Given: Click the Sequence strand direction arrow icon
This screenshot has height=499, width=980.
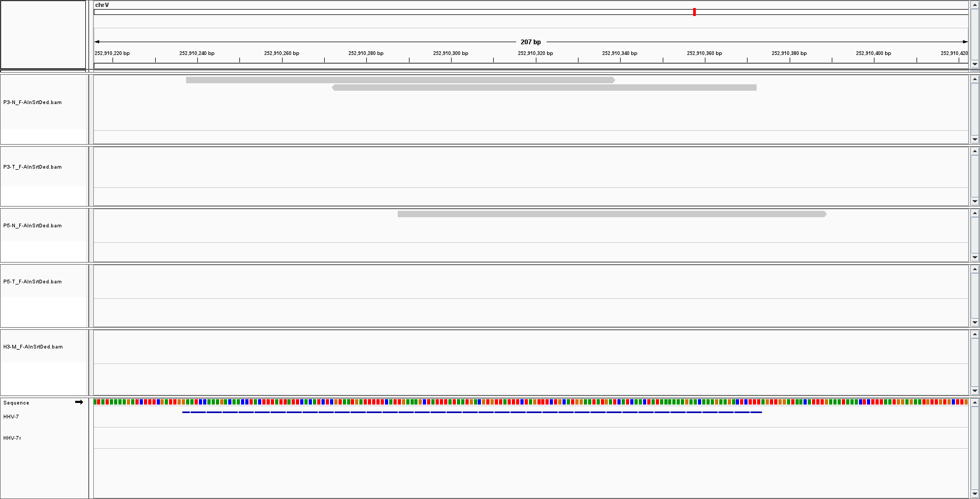Looking at the screenshot, I should [x=79, y=402].
